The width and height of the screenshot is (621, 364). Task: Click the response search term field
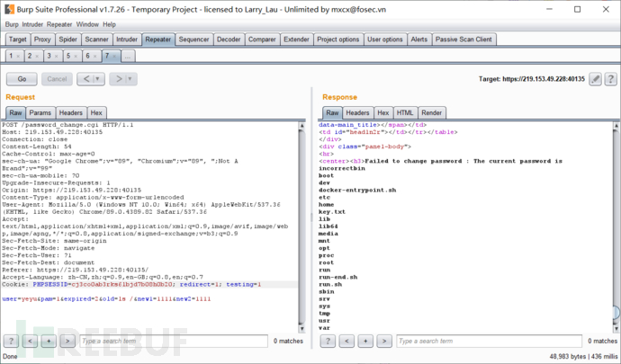[489, 341]
